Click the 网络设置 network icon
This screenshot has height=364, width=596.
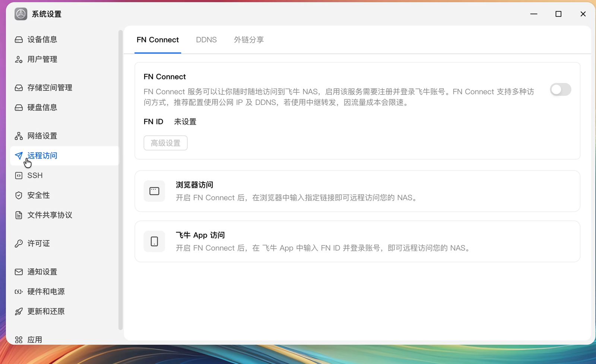click(x=19, y=136)
